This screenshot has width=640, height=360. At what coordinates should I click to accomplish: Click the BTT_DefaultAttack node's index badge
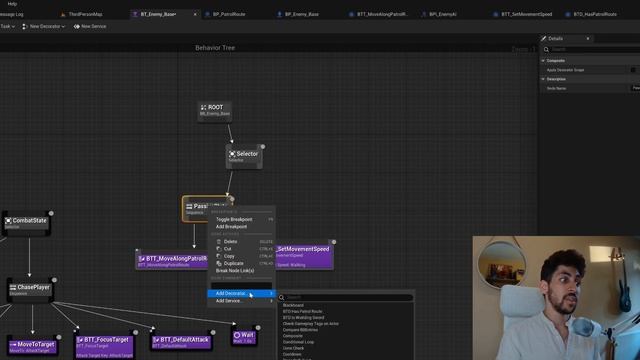pyautogui.click(x=213, y=332)
